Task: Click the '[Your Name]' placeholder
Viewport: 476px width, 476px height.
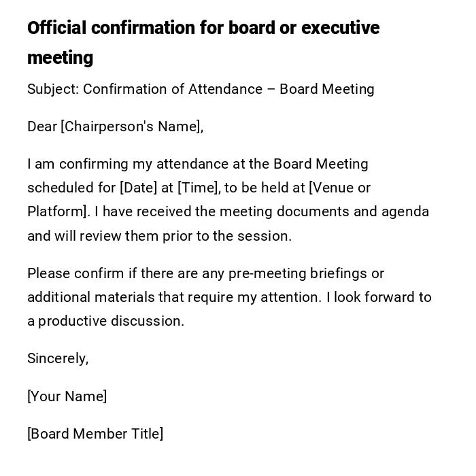Action: pyautogui.click(x=67, y=396)
